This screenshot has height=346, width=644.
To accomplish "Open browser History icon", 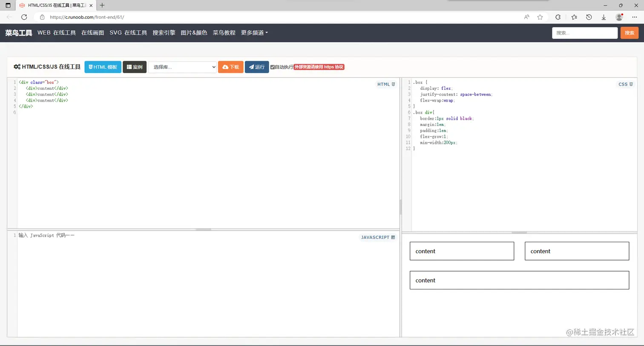I will [x=589, y=17].
